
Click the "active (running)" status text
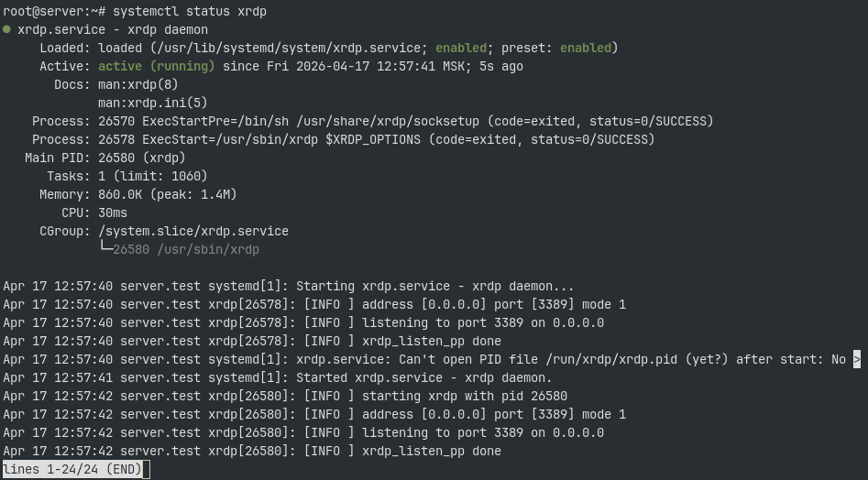[x=156, y=66]
